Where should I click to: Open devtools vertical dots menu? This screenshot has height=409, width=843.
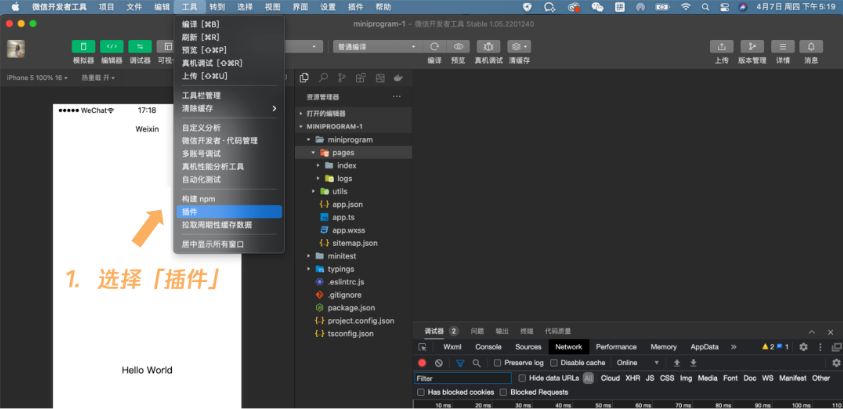820,347
